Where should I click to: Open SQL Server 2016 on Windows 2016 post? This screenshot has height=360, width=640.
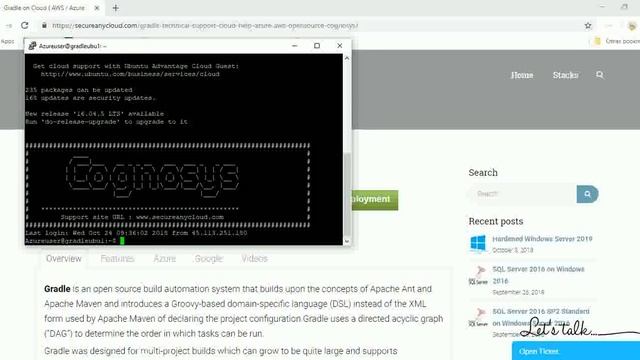[538, 275]
